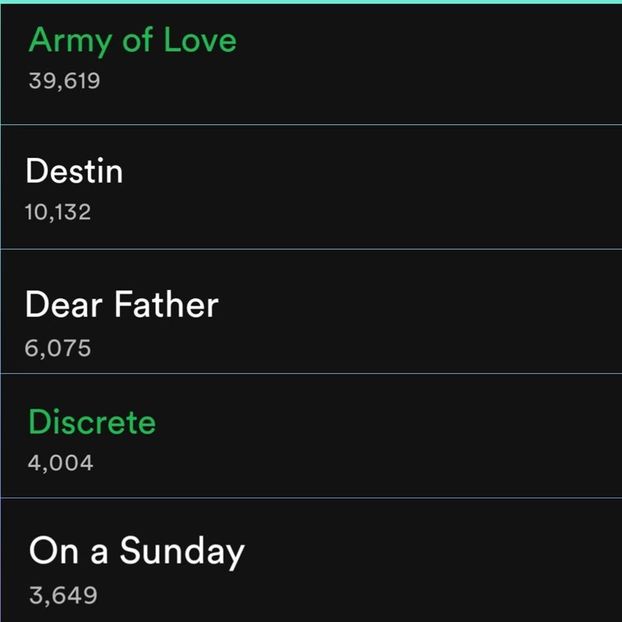Click the 4,004 play count
622x622 pixels.
click(60, 463)
